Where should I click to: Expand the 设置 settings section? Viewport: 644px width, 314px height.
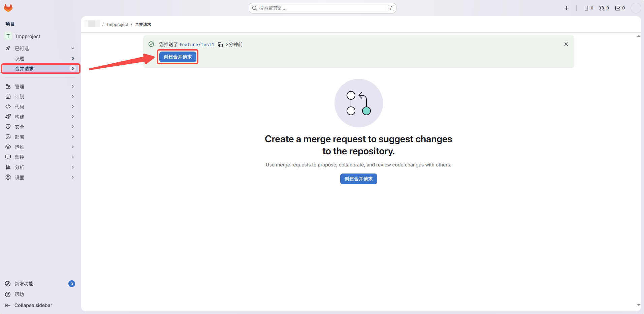[x=40, y=178]
